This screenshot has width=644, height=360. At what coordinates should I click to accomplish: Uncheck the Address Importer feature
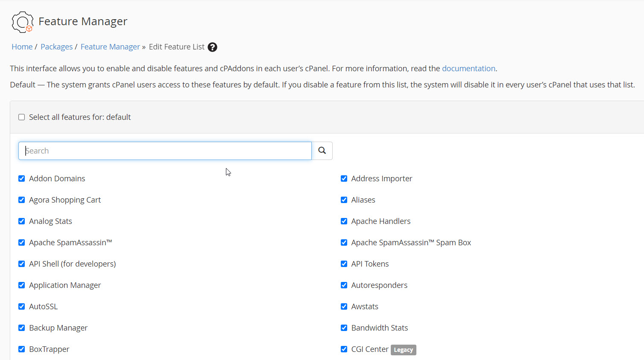pyautogui.click(x=344, y=179)
